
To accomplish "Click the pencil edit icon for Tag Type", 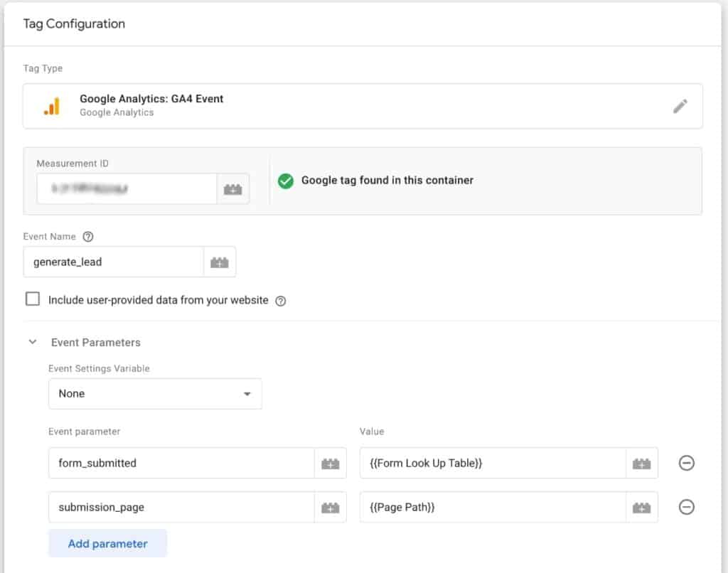I will (680, 107).
